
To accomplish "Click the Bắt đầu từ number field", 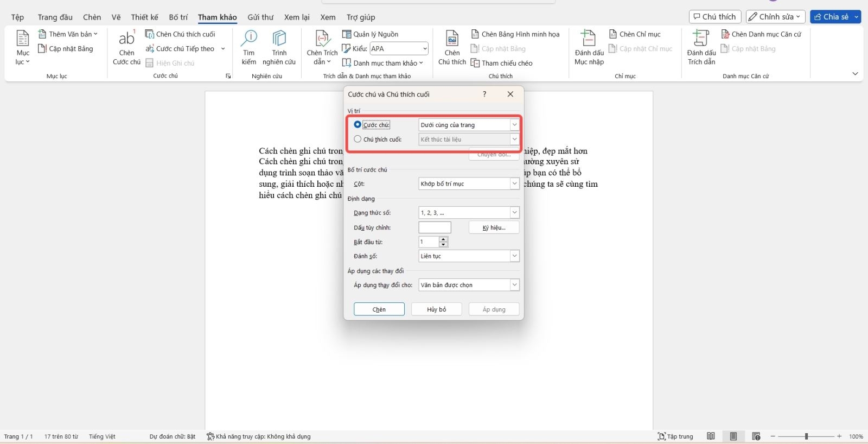I will click(429, 242).
